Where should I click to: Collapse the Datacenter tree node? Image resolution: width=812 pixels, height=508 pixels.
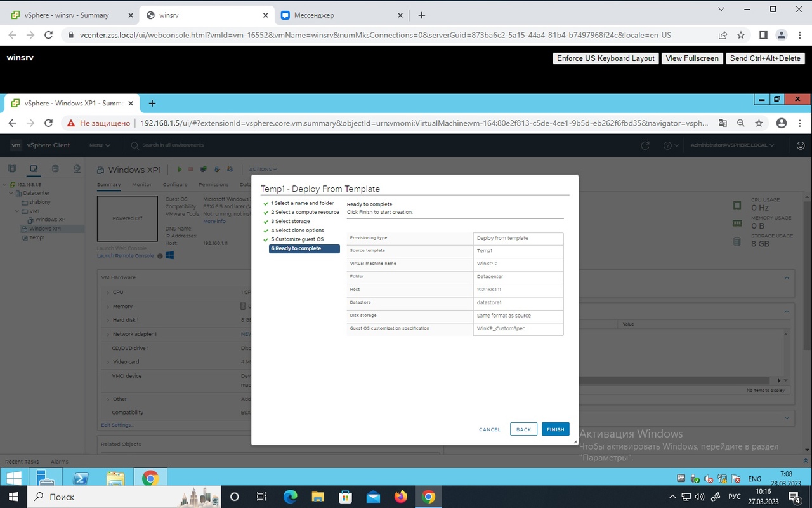(x=11, y=193)
